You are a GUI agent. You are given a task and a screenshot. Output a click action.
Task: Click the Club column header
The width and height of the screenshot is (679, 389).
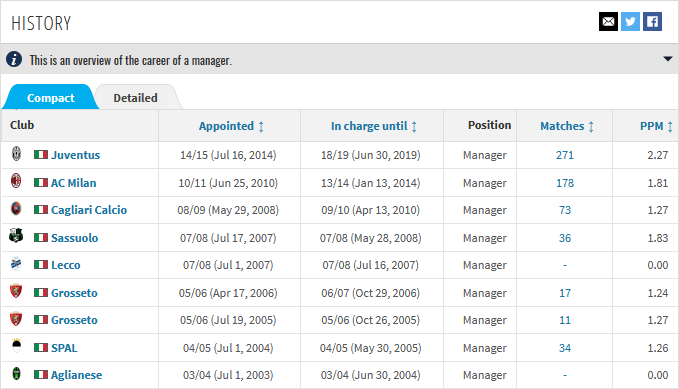[x=22, y=125]
